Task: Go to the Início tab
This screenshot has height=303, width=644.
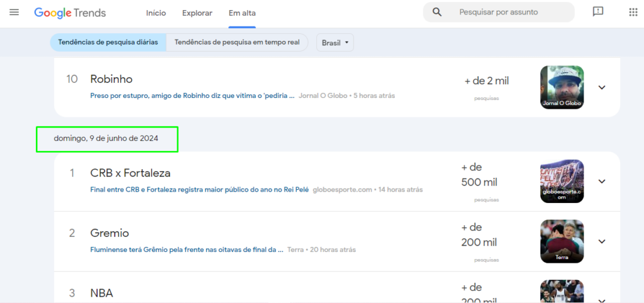Action: pyautogui.click(x=156, y=13)
